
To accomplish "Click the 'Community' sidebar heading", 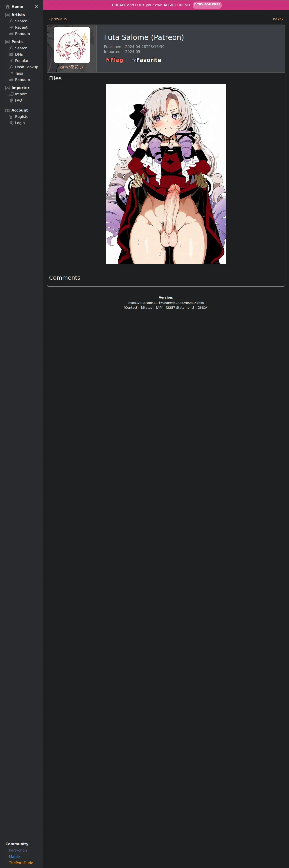I will [x=17, y=844].
